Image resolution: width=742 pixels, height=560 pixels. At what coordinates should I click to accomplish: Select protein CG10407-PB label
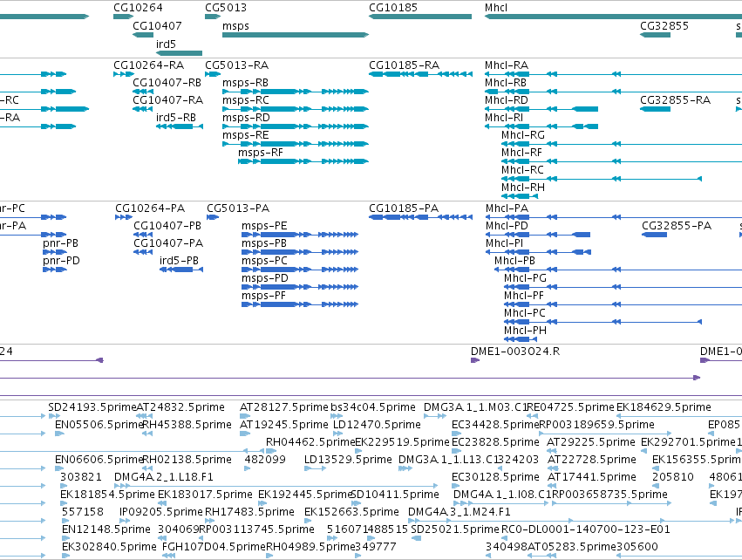[x=167, y=226]
